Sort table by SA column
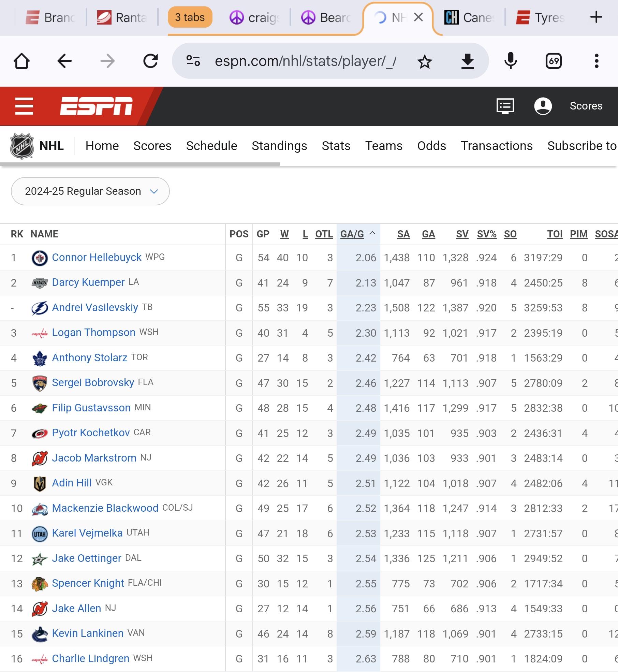The width and height of the screenshot is (618, 672). click(403, 234)
